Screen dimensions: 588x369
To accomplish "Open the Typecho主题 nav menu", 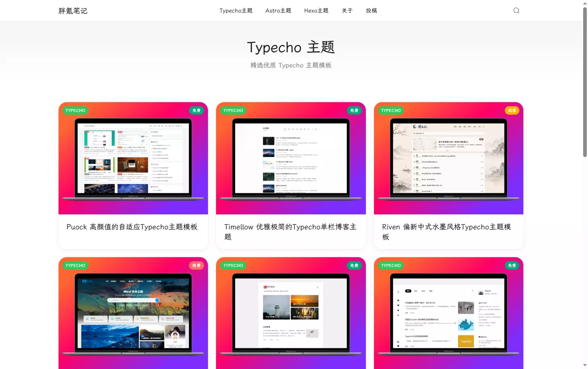I will coord(236,10).
